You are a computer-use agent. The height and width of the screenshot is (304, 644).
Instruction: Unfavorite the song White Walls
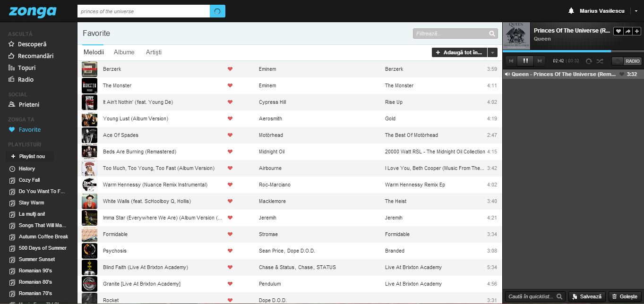click(230, 201)
